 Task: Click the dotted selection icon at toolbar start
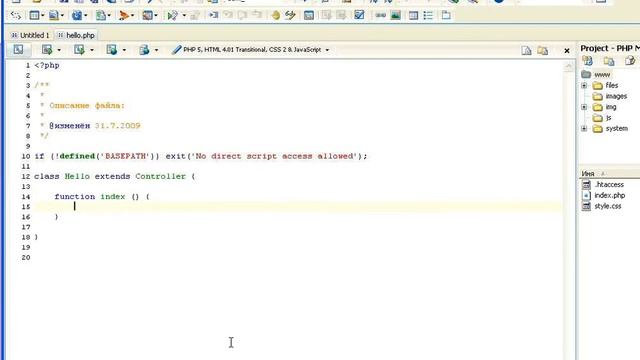tap(16, 16)
